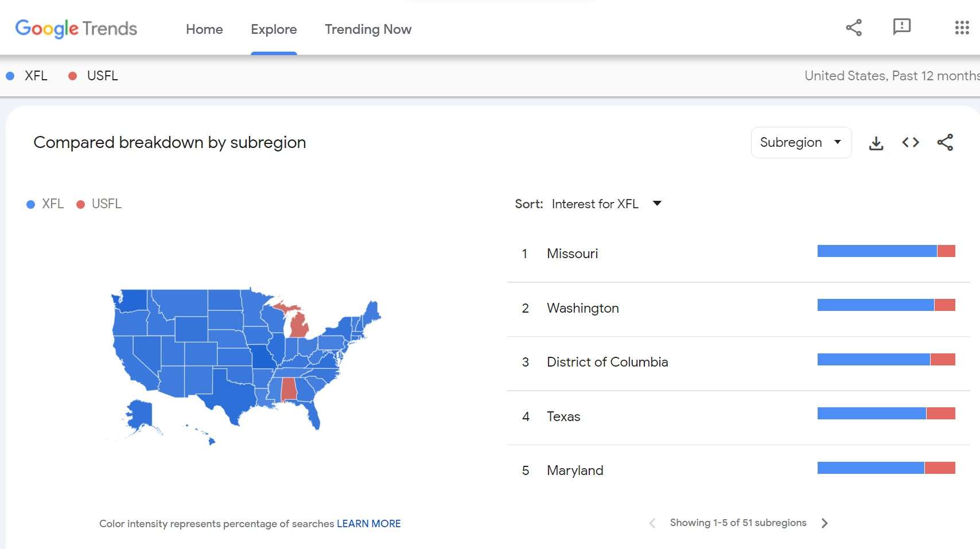Viewport: 980px width, 549px height.
Task: Click the previous subregions page arrow
Action: pos(652,523)
